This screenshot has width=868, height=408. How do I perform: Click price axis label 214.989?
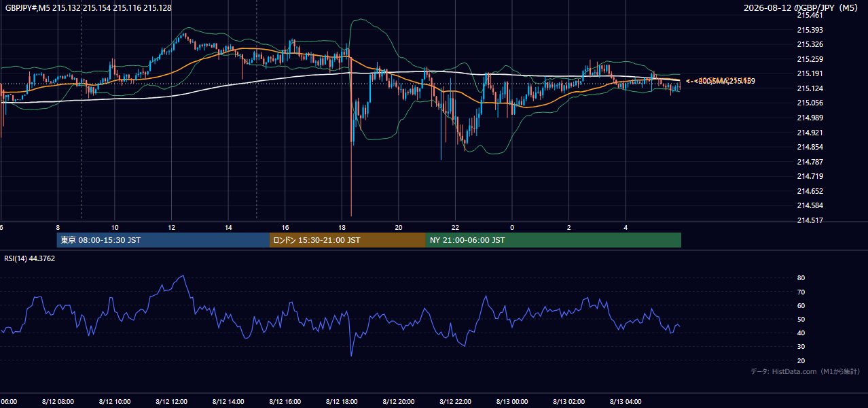[x=810, y=118]
